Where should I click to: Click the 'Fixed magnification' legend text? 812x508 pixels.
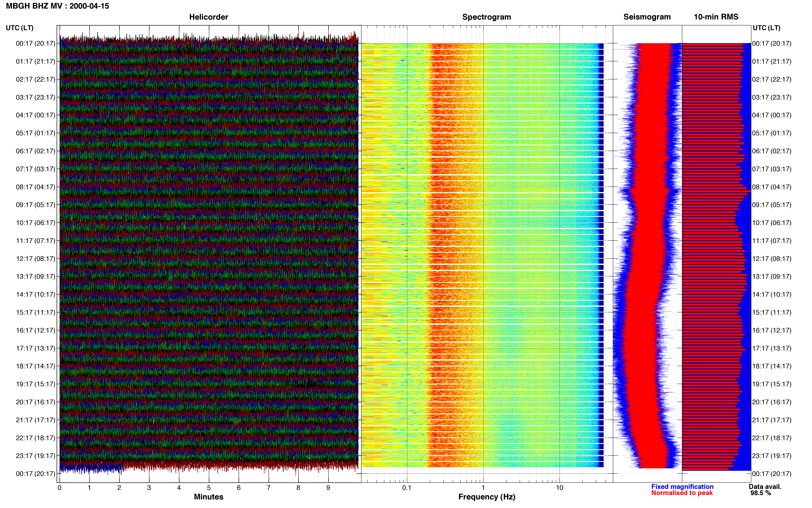pos(682,487)
